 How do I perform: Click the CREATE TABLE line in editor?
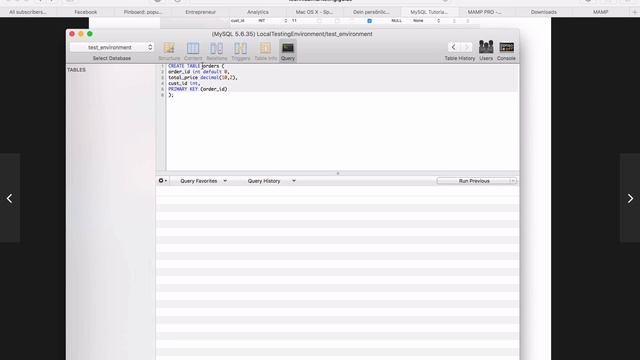pos(196,66)
